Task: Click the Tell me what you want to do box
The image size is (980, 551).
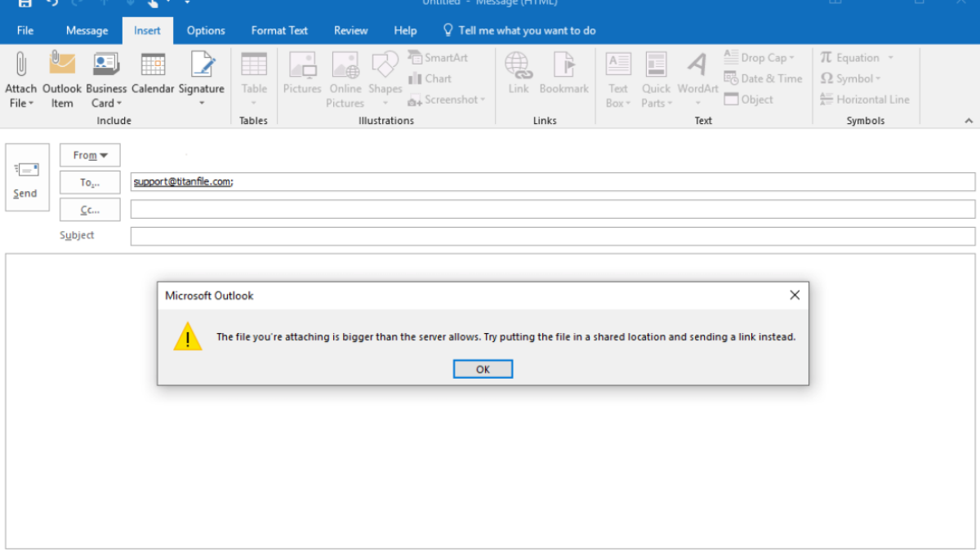Action: (x=519, y=30)
